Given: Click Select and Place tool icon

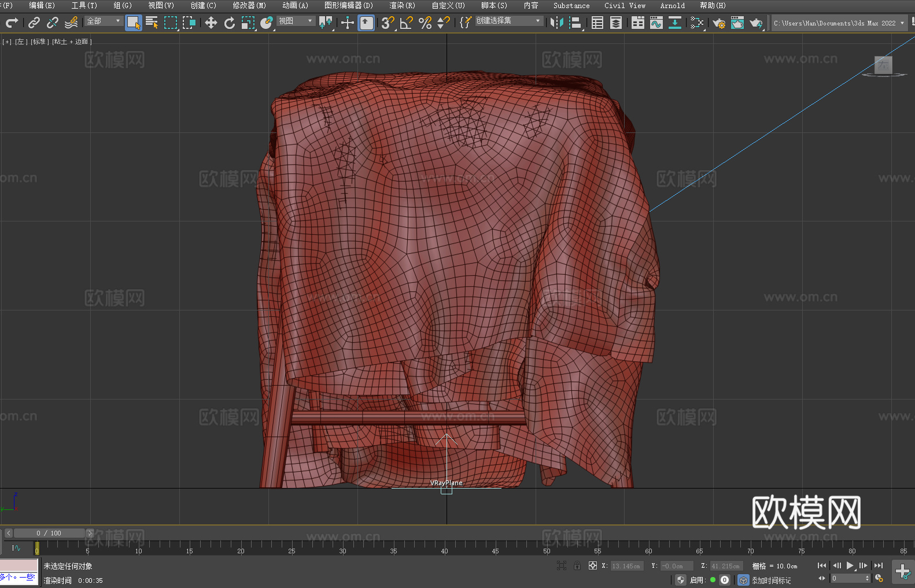Looking at the screenshot, I should coord(266,23).
